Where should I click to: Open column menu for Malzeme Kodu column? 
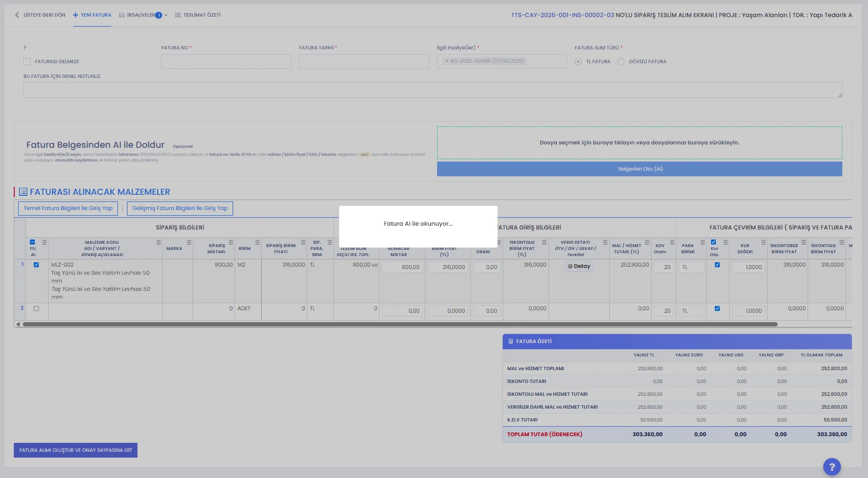click(x=158, y=242)
